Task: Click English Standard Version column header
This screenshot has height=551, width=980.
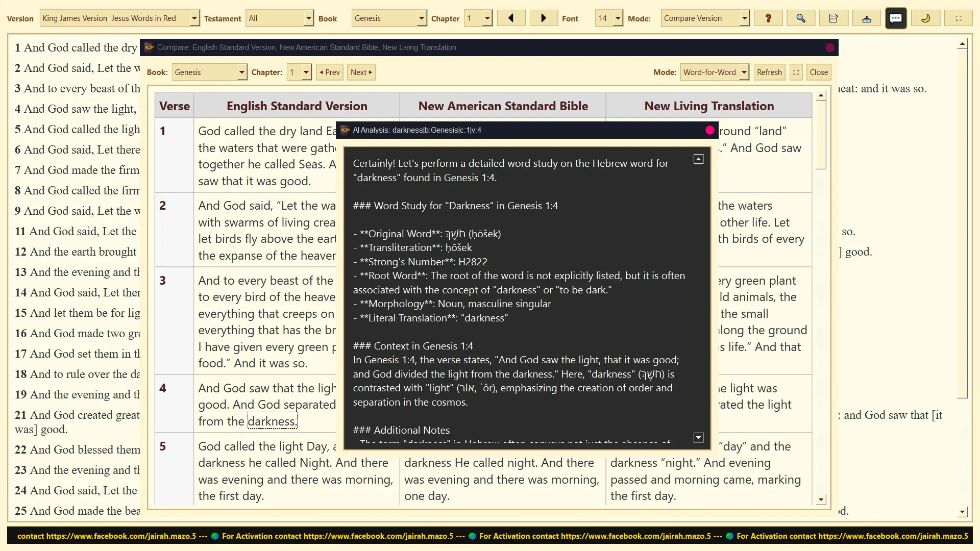Action: [x=297, y=106]
